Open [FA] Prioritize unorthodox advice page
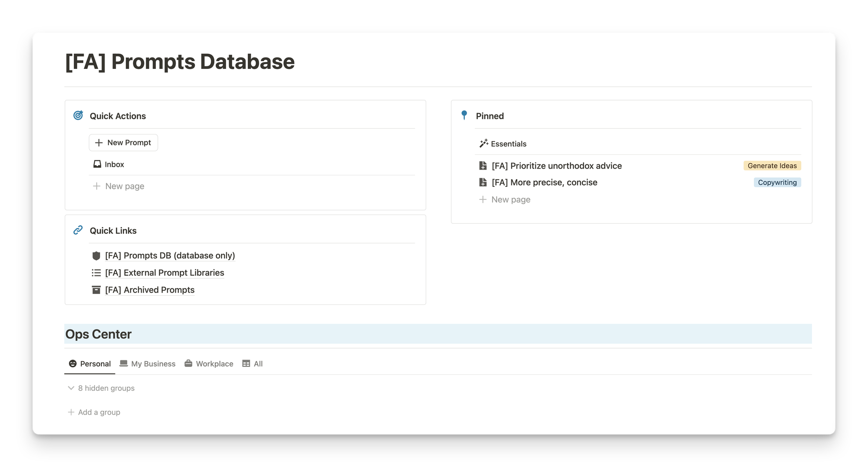The width and height of the screenshot is (868, 467). tap(557, 166)
